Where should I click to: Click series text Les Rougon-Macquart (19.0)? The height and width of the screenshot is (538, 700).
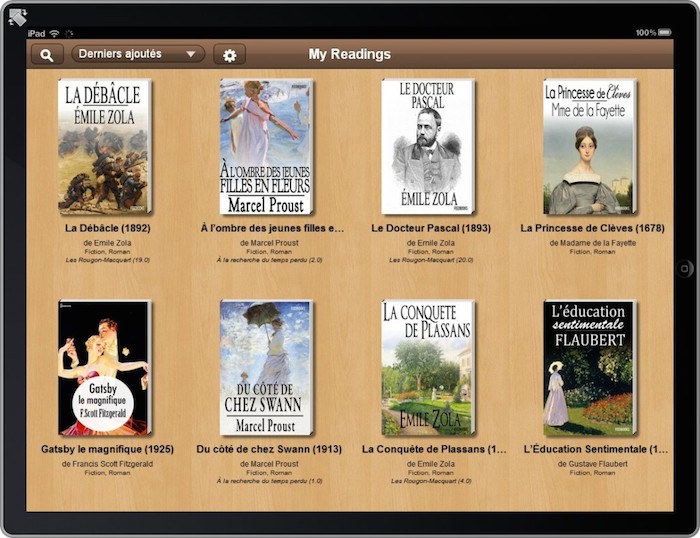[x=108, y=260]
